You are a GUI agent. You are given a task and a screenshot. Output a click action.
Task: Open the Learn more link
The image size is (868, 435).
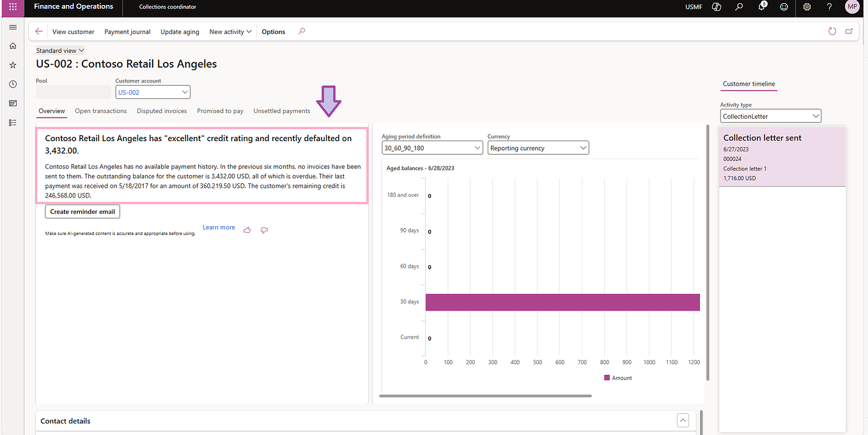pyautogui.click(x=219, y=227)
